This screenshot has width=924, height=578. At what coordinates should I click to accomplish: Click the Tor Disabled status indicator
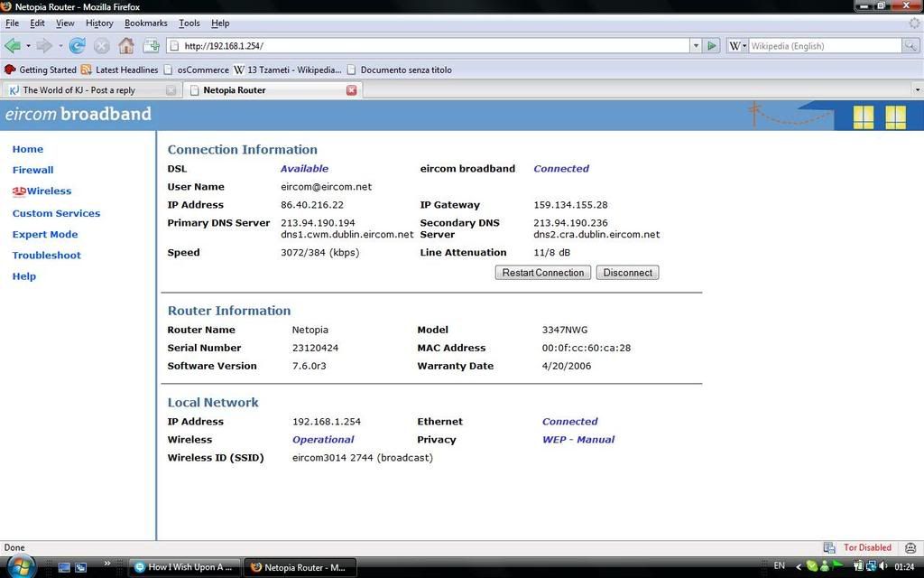click(x=867, y=547)
